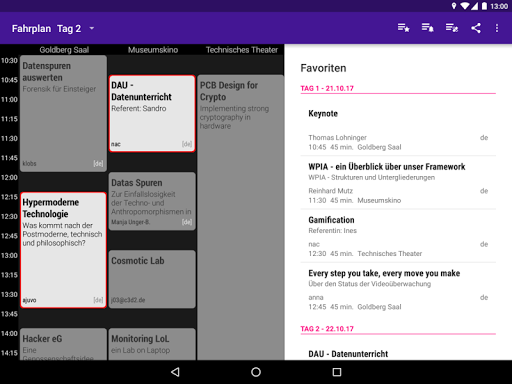Viewport: 512px width, 384px height.
Task: Tap the recent apps square button
Action: click(337, 372)
